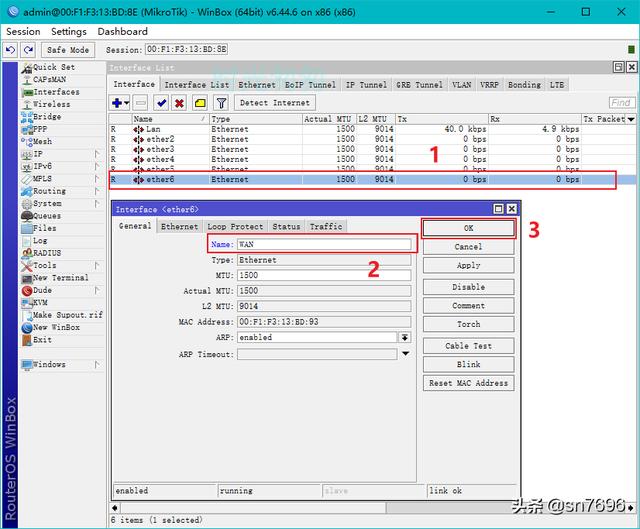Switch to Traffic tab in dialog

tap(326, 227)
